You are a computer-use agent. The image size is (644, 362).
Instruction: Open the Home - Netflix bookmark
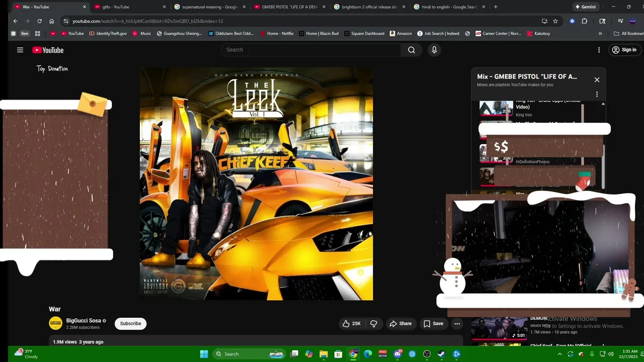click(x=276, y=34)
